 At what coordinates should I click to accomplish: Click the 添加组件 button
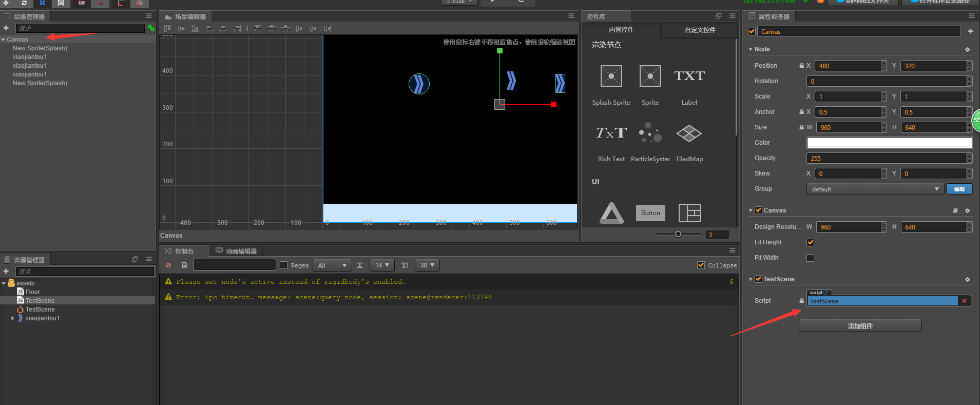pos(860,326)
